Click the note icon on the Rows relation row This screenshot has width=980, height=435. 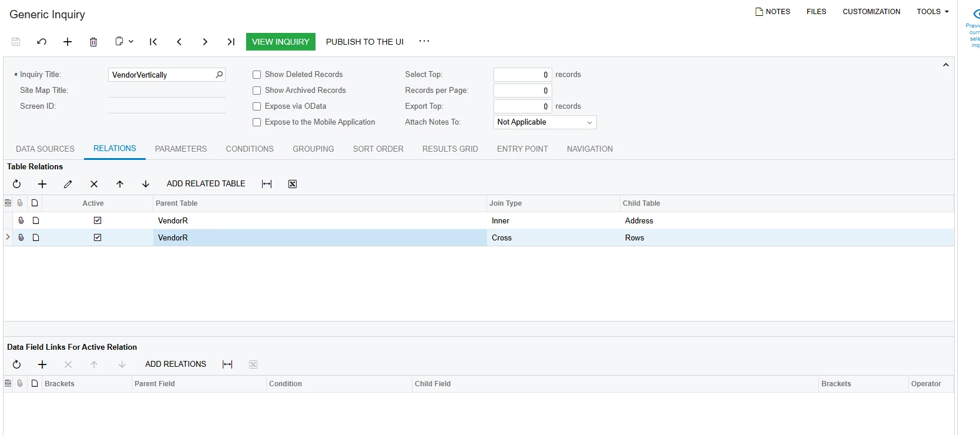(x=36, y=237)
